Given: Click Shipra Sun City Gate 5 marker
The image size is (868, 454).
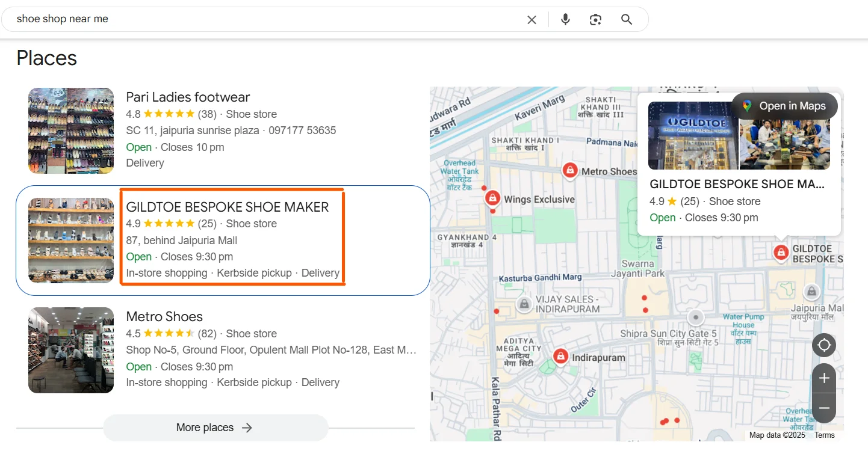Looking at the screenshot, I should coord(696,317).
